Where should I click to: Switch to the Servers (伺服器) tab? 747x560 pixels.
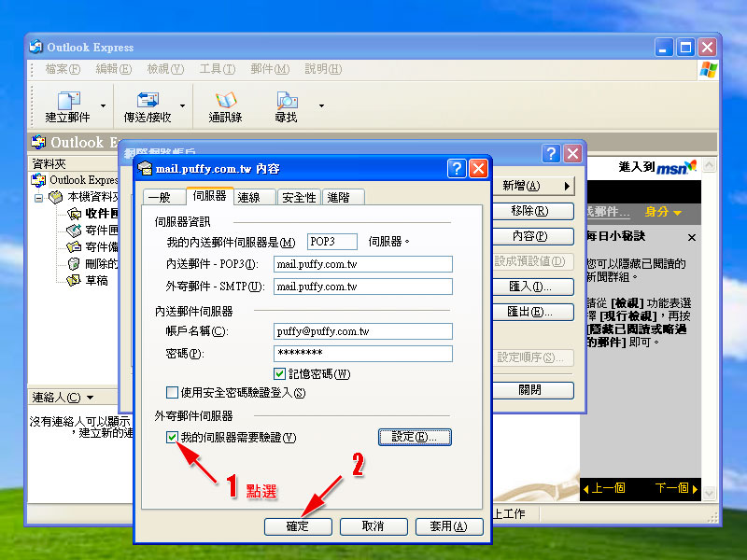[209, 196]
